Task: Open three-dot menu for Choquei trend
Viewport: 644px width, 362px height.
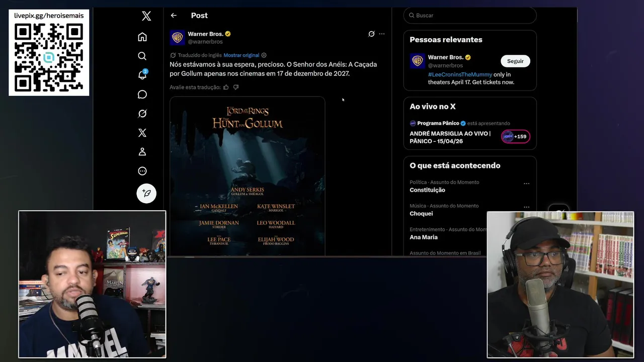Action: [x=526, y=207]
